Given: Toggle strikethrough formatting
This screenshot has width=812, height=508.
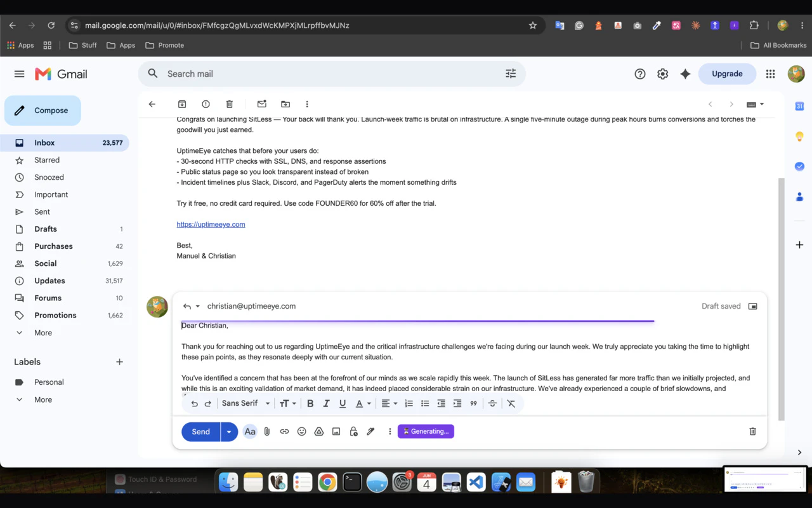Looking at the screenshot, I should point(492,404).
